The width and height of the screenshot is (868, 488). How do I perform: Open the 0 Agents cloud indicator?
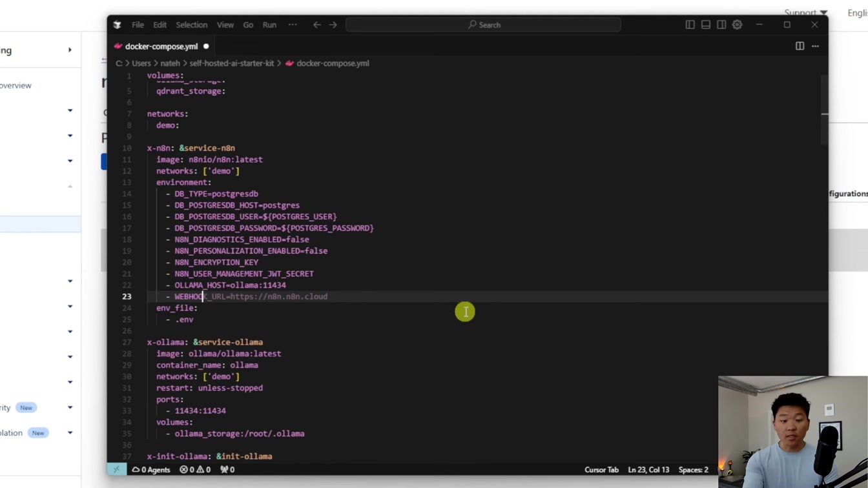(151, 469)
